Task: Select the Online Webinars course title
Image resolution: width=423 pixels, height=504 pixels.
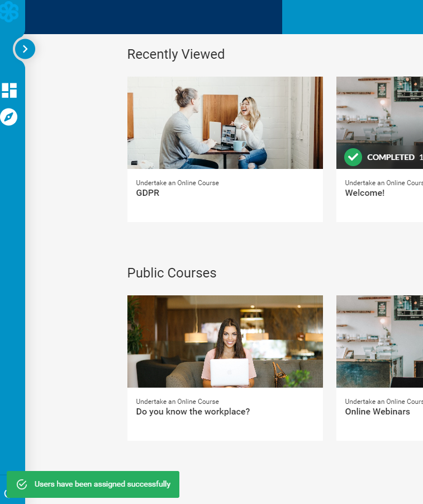Action: click(x=377, y=412)
